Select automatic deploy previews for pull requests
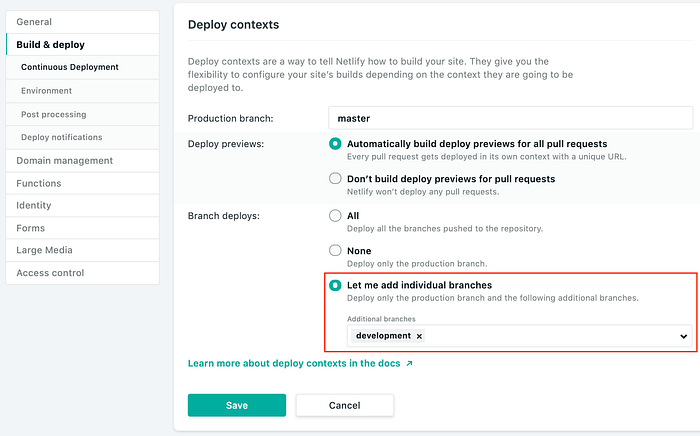 click(335, 144)
